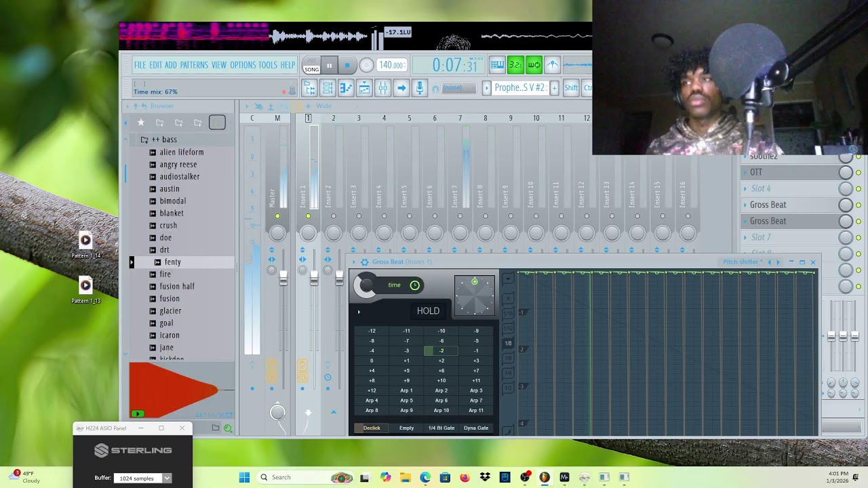The height and width of the screenshot is (488, 868).
Task: Select Declick volume slot
Action: click(x=372, y=428)
